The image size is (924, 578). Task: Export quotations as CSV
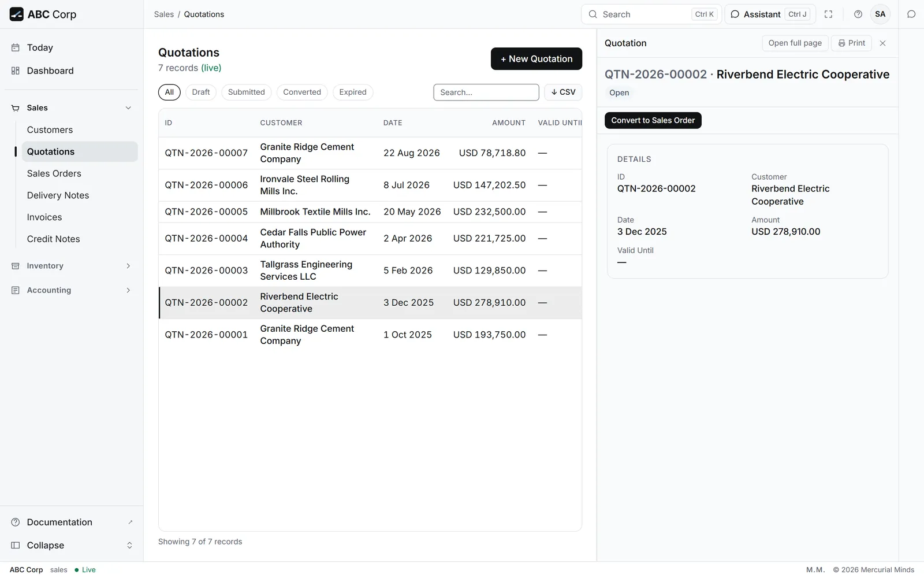(x=563, y=92)
